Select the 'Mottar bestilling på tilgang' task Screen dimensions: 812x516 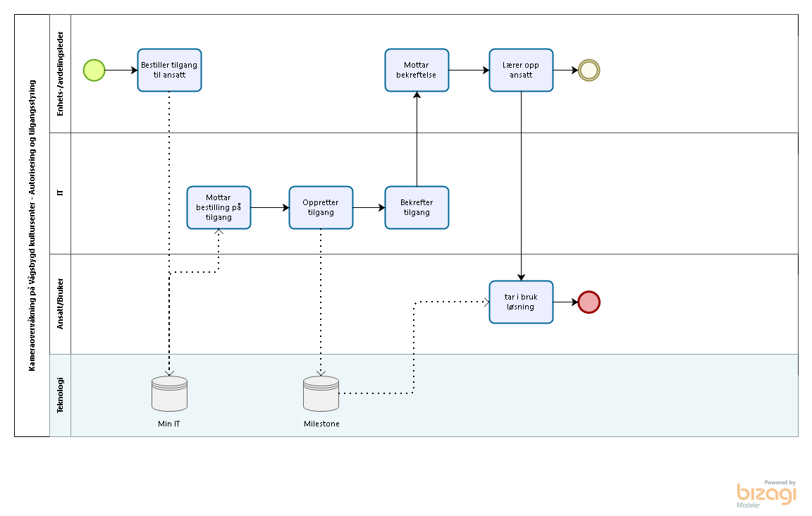click(219, 207)
